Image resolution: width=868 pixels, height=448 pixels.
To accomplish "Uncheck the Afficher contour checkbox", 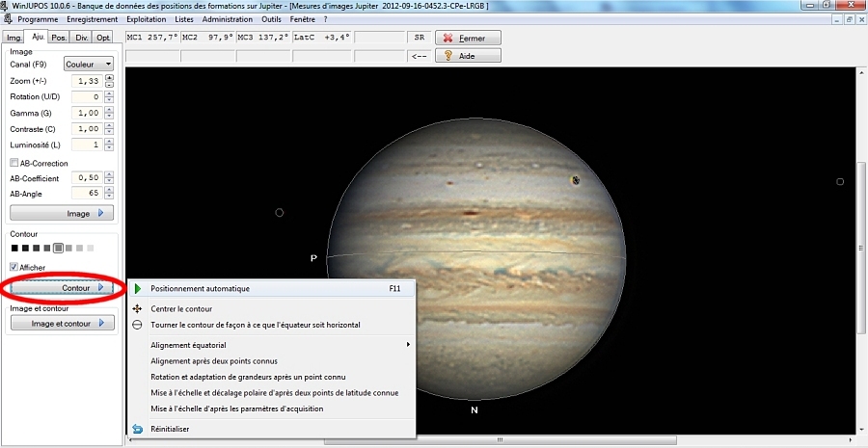I will coord(14,267).
